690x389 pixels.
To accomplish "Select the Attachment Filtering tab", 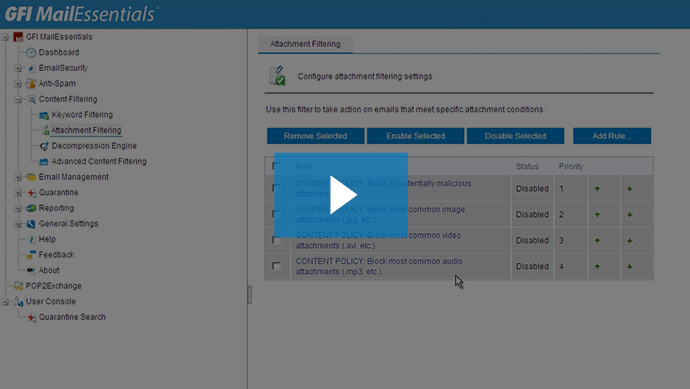I will click(305, 44).
